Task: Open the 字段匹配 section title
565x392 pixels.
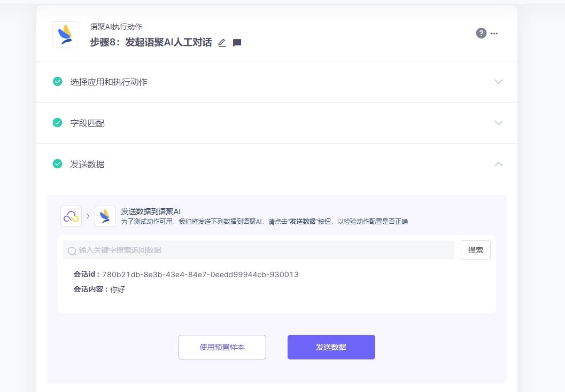Action: pyautogui.click(x=88, y=123)
